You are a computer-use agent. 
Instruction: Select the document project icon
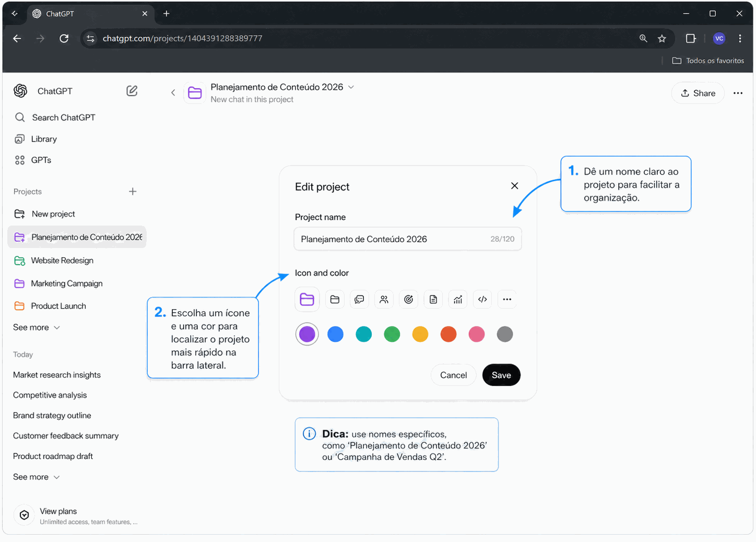click(433, 299)
